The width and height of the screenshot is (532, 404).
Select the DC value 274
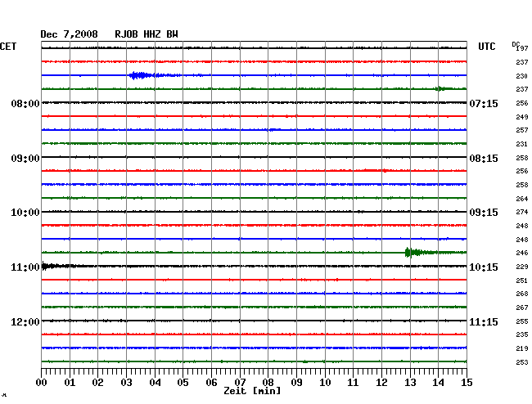tap(522, 212)
